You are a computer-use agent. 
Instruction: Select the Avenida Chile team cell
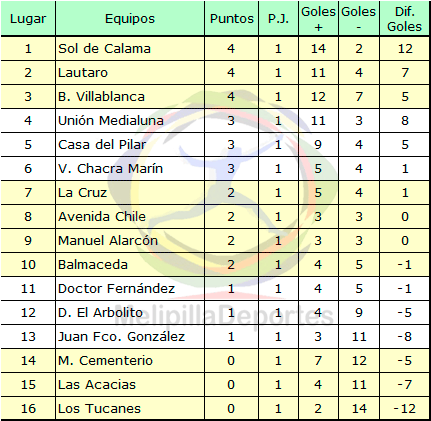pos(130,217)
